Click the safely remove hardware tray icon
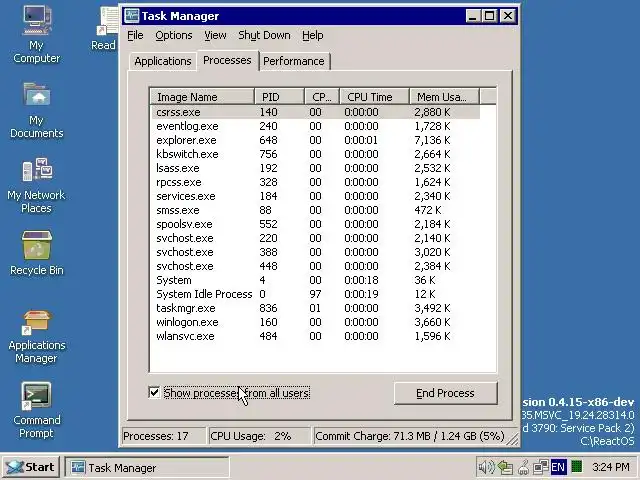The image size is (640, 480). click(x=523, y=467)
